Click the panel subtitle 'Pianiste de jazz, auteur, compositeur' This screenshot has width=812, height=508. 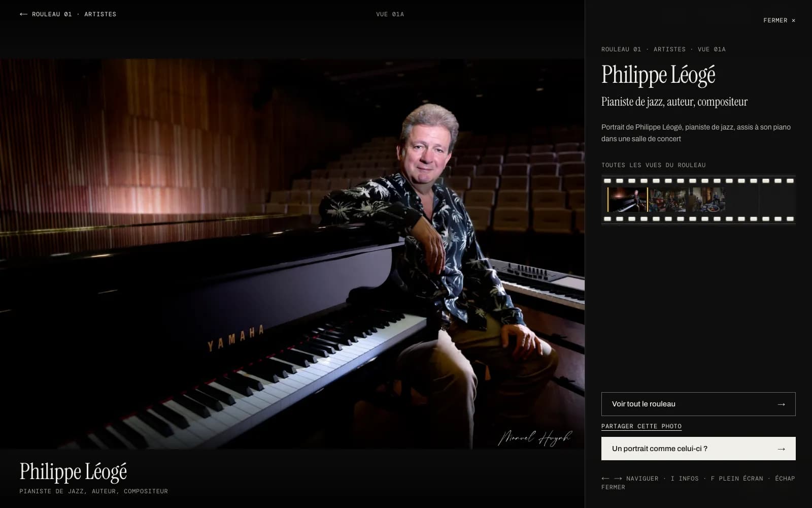tap(674, 102)
